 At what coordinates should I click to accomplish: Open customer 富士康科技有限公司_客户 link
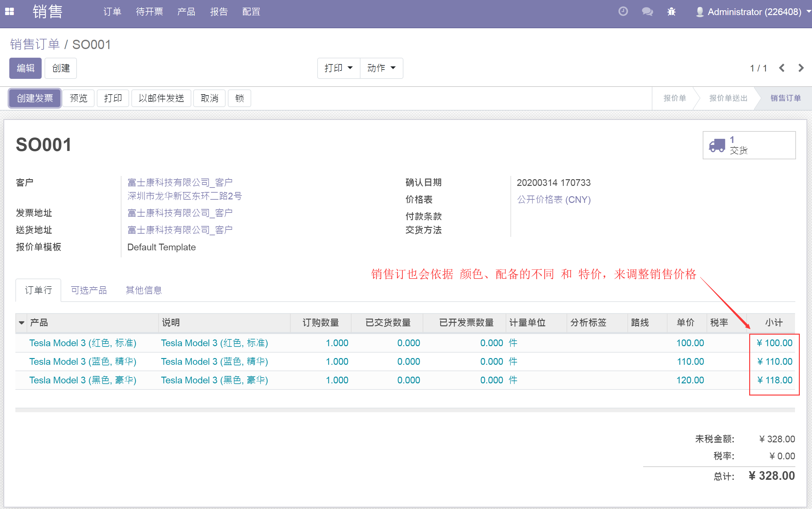pyautogui.click(x=180, y=182)
